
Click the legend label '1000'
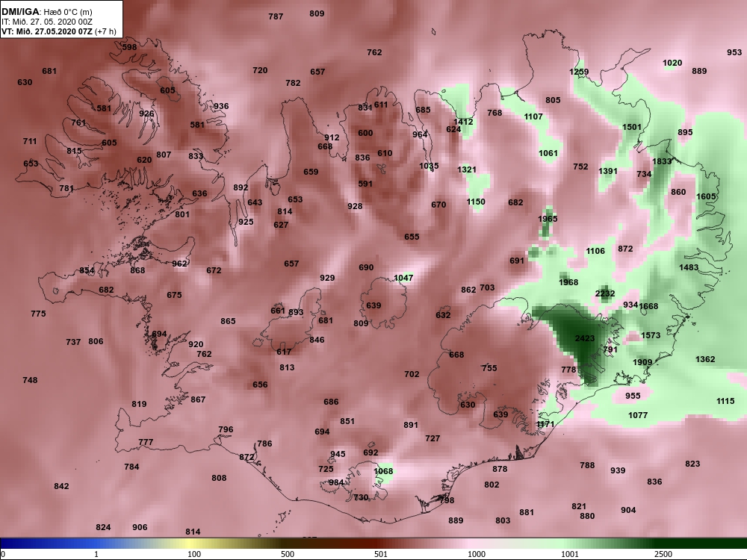[x=477, y=554]
